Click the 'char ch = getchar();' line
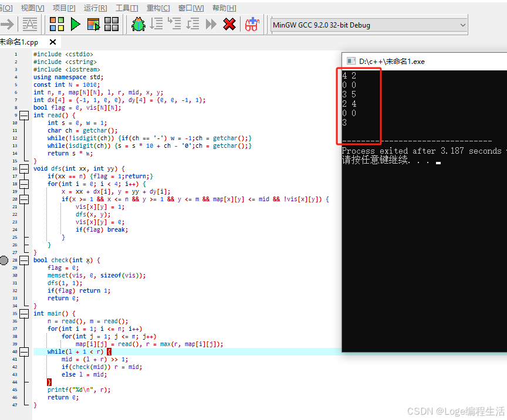The height and width of the screenshot is (420, 507). click(83, 131)
